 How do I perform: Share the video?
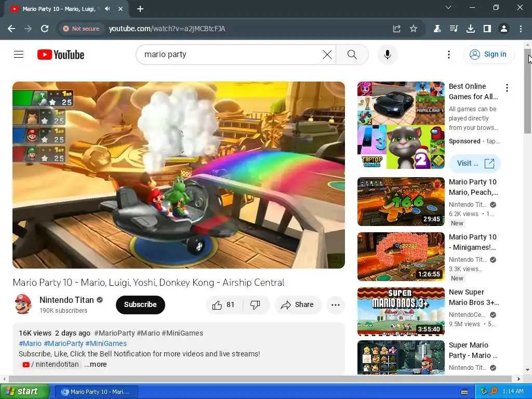pos(297,304)
